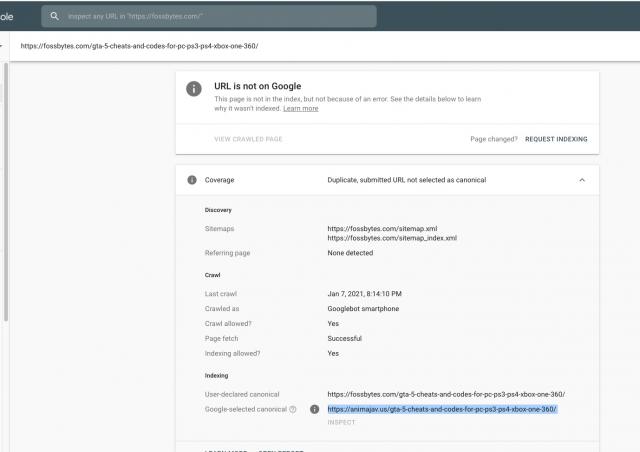Image resolution: width=640 pixels, height=452 pixels.
Task: Click the Sitemaps label
Action: click(x=220, y=229)
